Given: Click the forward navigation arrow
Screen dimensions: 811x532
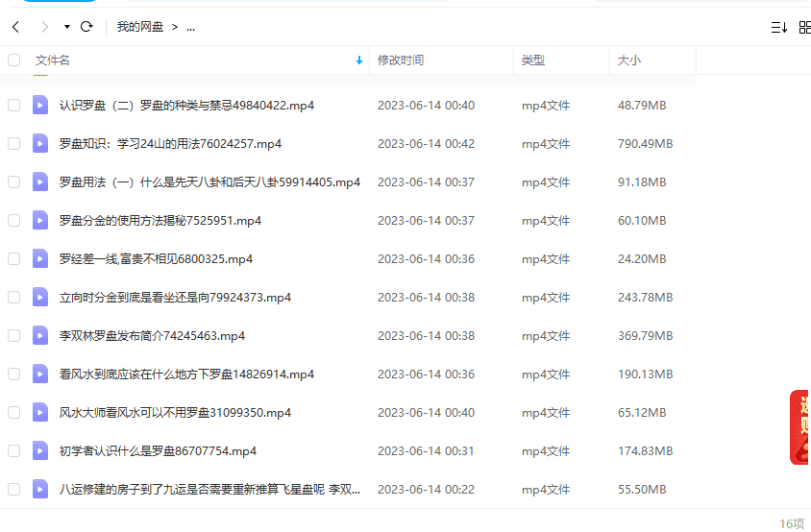Looking at the screenshot, I should (44, 27).
